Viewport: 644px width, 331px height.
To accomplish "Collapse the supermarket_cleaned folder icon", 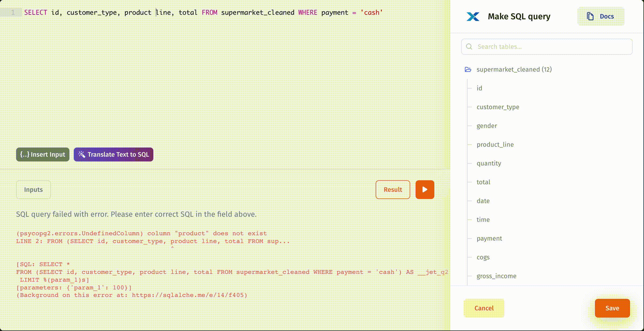I will click(x=468, y=69).
